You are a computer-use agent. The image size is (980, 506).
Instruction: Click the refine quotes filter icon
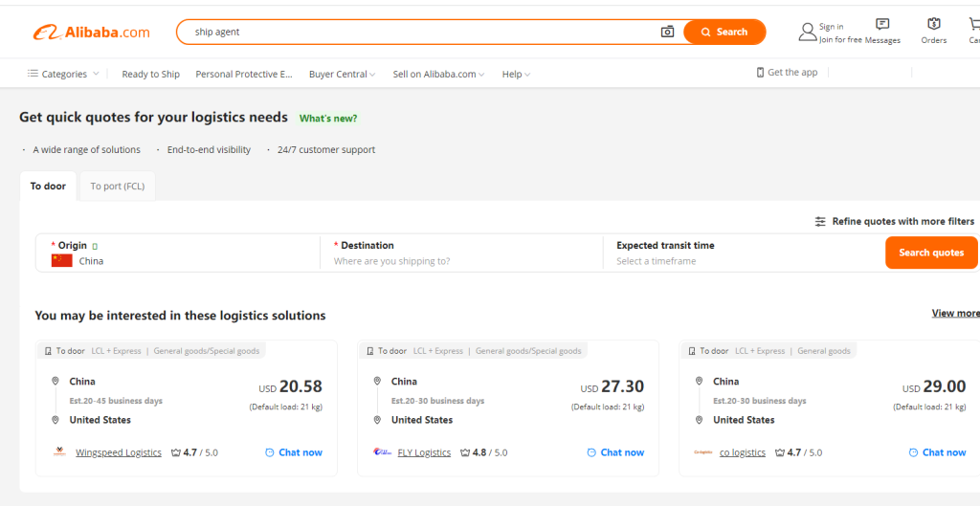pos(820,221)
